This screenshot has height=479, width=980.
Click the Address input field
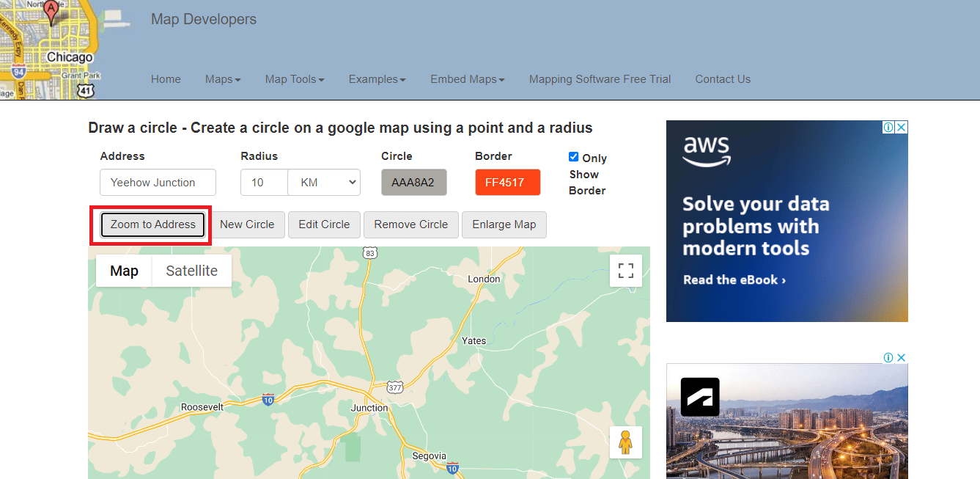(158, 183)
